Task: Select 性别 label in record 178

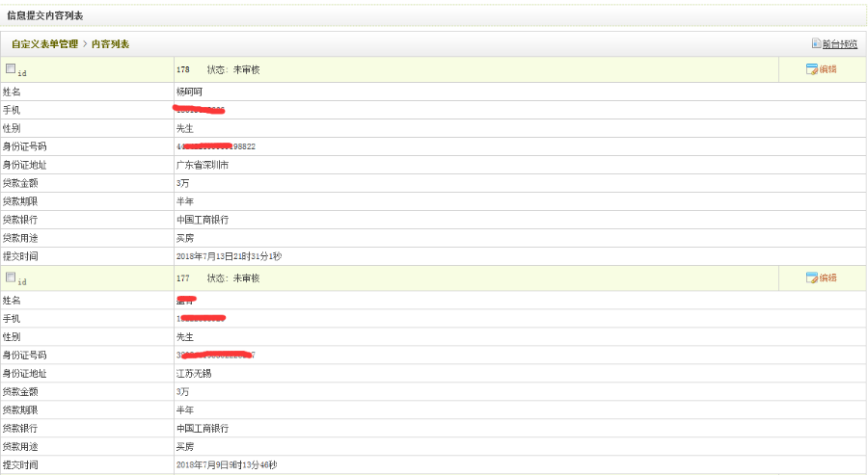Action: click(12, 128)
